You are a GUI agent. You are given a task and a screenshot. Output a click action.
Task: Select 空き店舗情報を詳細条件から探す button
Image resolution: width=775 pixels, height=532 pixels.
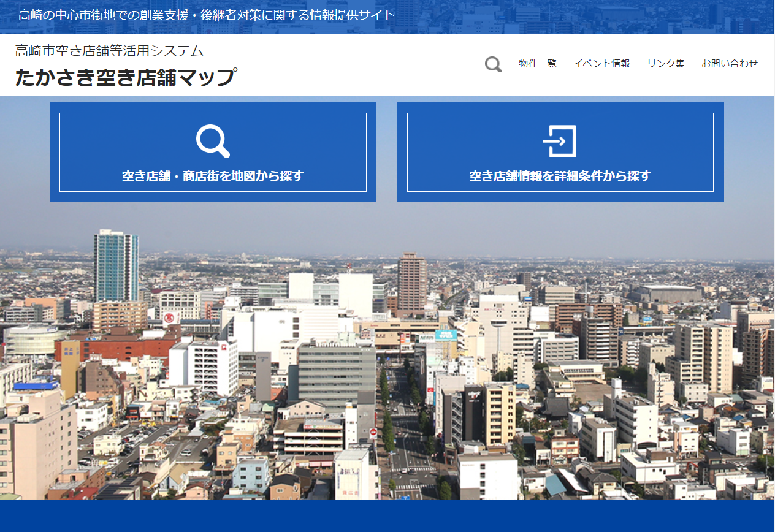tap(560, 152)
